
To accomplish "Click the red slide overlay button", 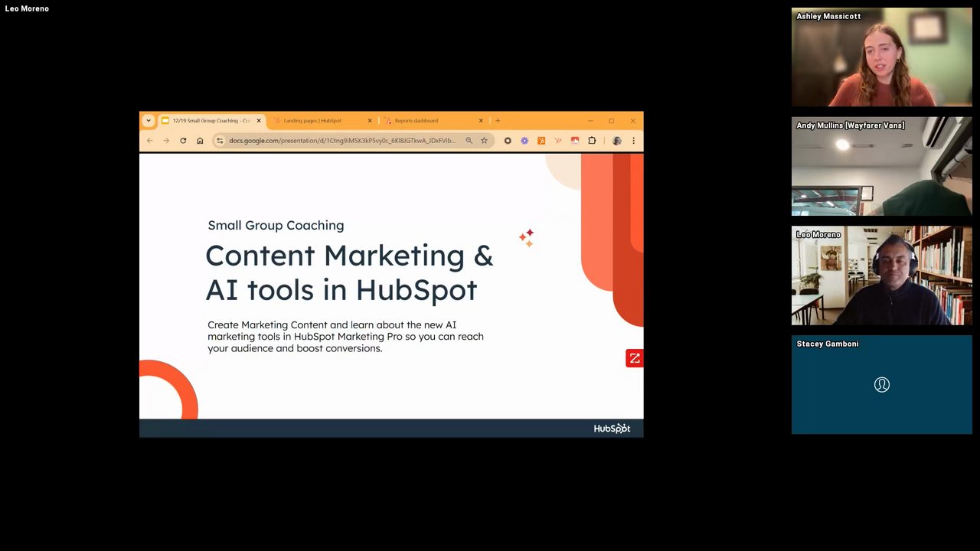I will [x=635, y=358].
